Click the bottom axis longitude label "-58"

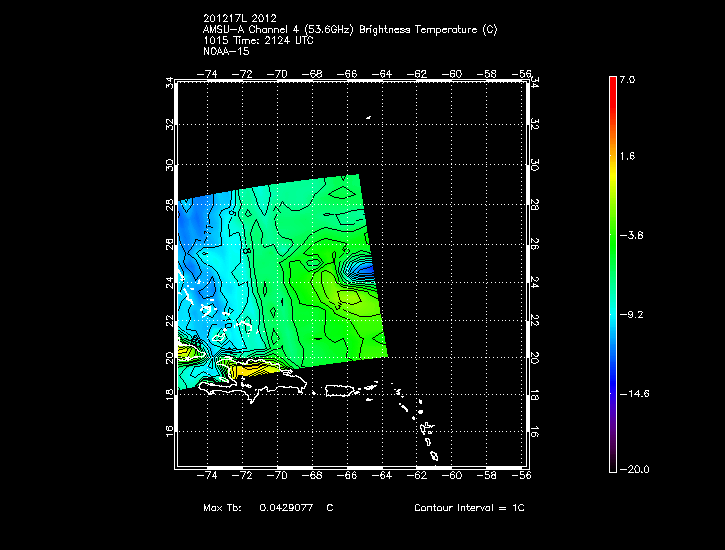pyautogui.click(x=486, y=475)
